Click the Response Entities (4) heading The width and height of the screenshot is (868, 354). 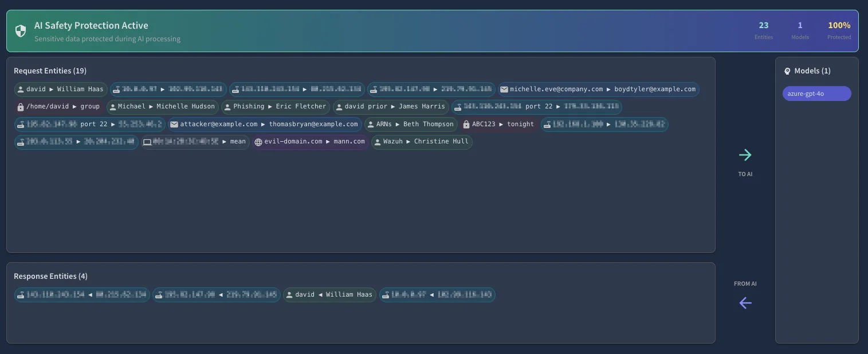[50, 277]
